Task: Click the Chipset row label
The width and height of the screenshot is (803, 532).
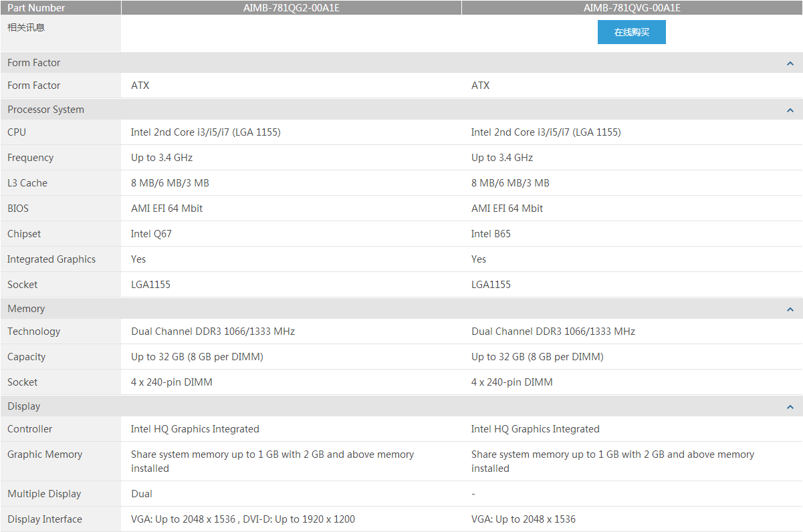Action: pos(24,234)
